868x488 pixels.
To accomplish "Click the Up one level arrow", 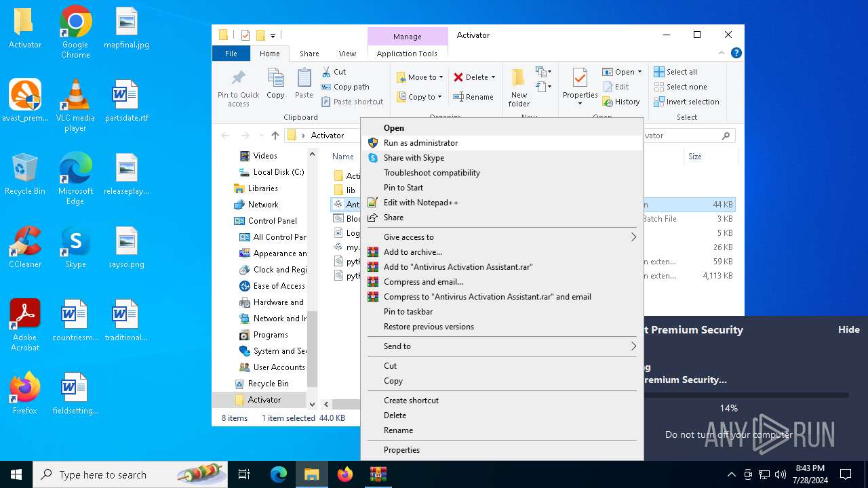I will [x=275, y=136].
